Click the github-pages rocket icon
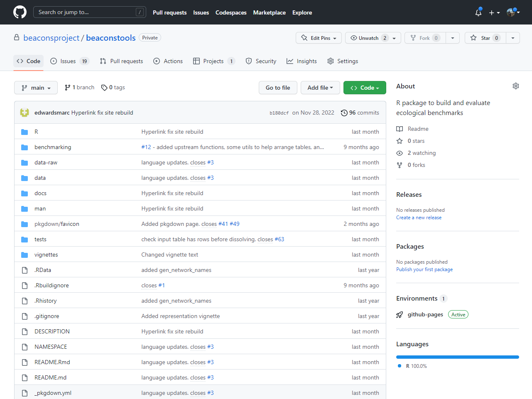The image size is (532, 399). click(400, 315)
